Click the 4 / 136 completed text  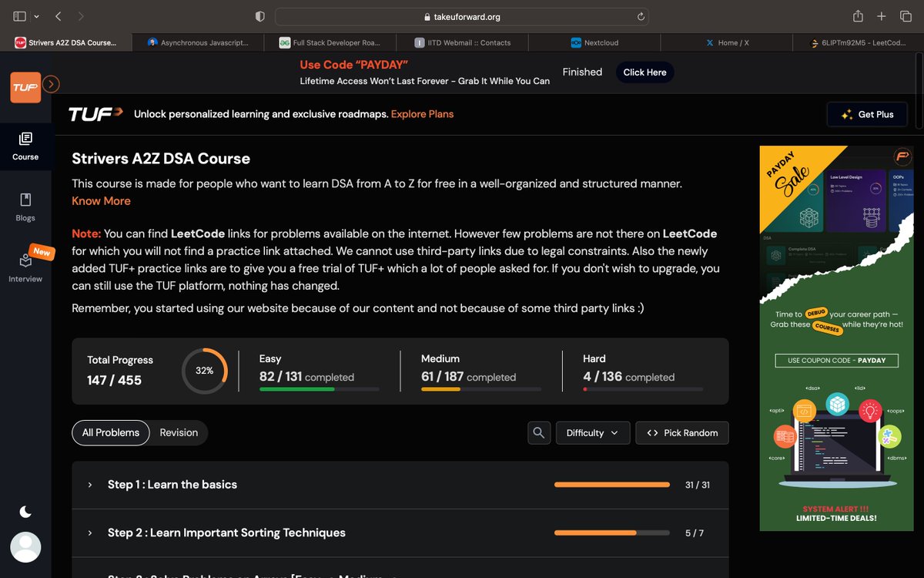629,377
